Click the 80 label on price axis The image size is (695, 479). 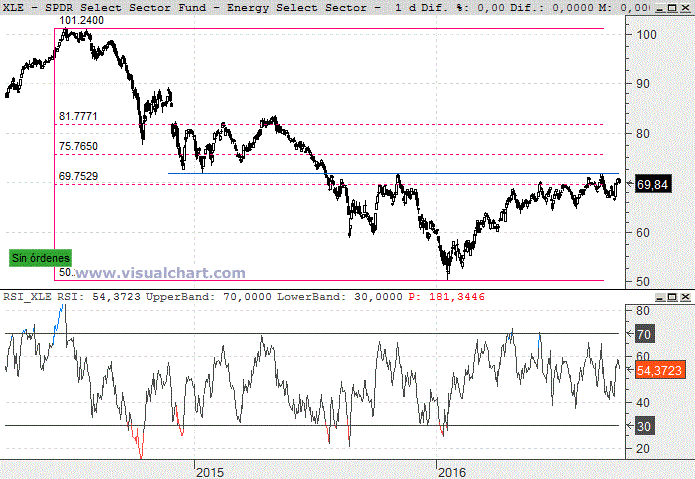point(643,133)
